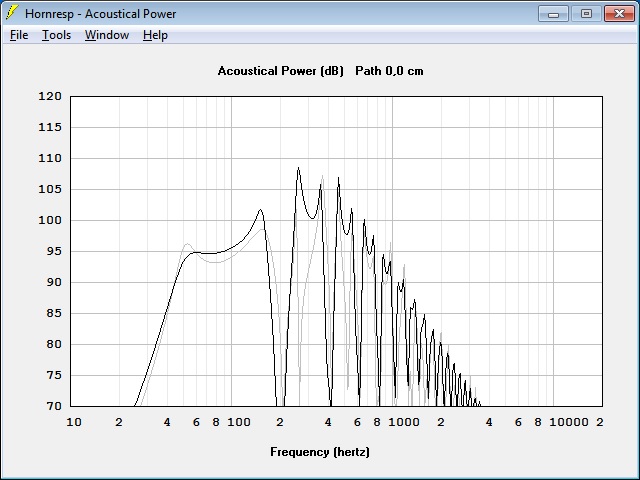Screen dimensions: 640x480
Task: Click the 110 dB y-axis label
Action: (50, 158)
